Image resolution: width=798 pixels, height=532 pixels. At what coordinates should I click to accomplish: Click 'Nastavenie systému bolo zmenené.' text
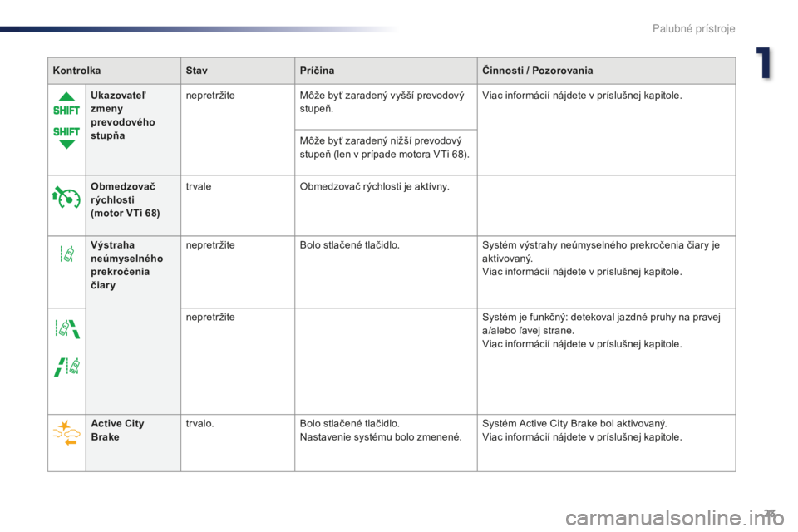click(x=381, y=436)
